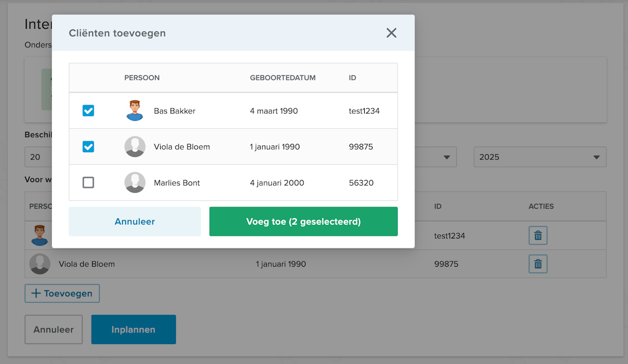Click the PERSOON column header in dialog

[142, 78]
